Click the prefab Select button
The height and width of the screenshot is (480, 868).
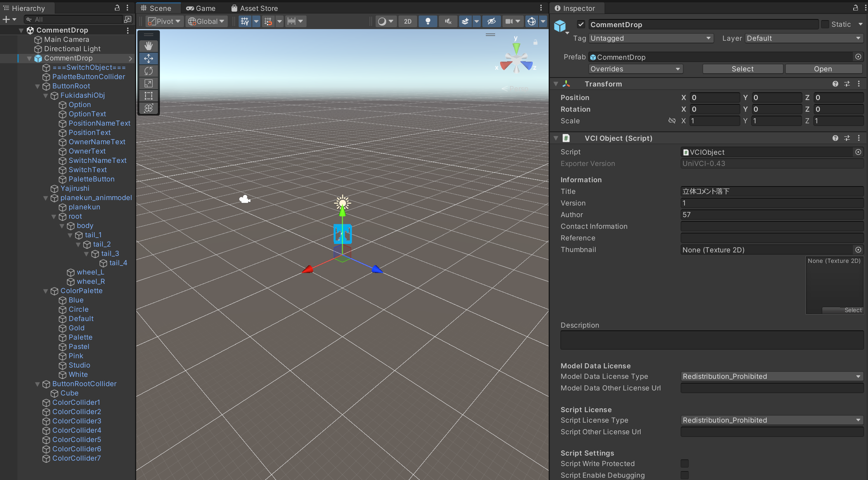click(x=743, y=69)
